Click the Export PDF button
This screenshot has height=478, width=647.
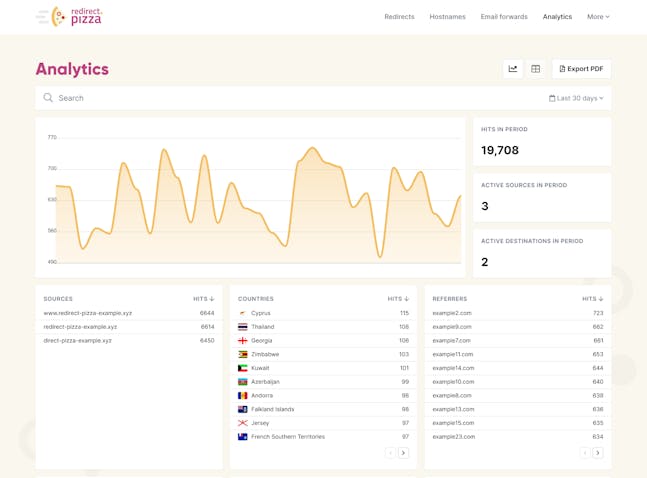(x=581, y=69)
